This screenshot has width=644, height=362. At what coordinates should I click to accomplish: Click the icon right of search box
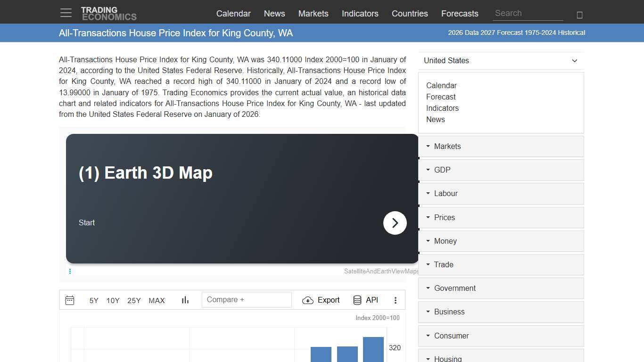point(579,15)
